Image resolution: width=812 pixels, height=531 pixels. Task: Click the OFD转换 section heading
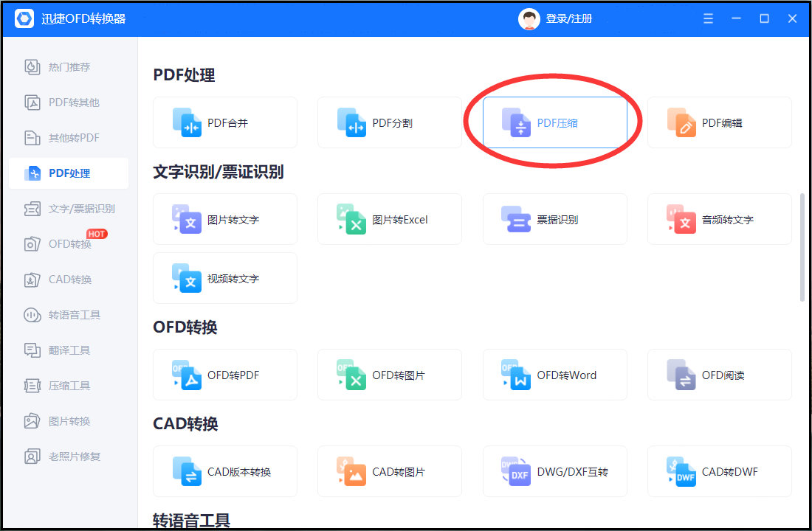coord(185,327)
